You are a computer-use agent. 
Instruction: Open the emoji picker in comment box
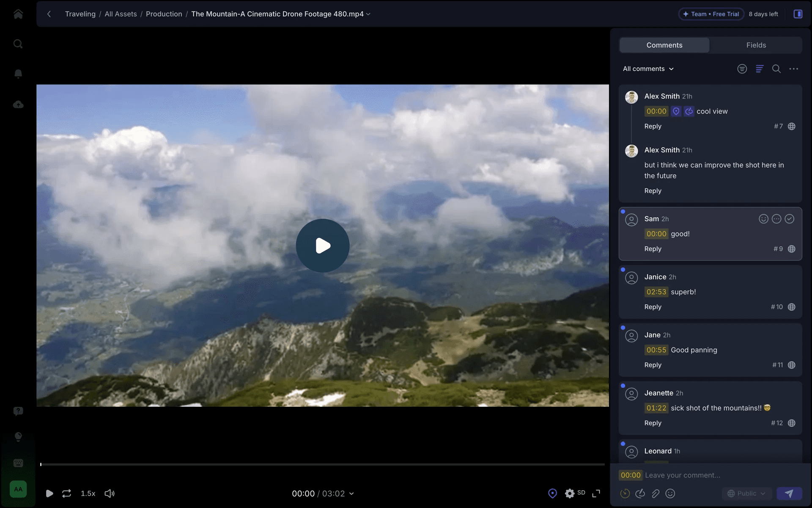click(x=670, y=494)
